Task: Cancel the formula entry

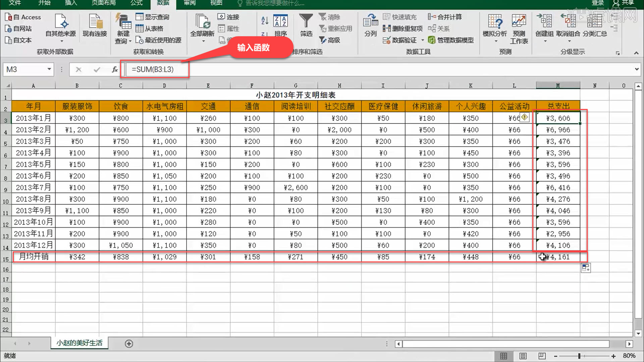Action: pos(78,69)
